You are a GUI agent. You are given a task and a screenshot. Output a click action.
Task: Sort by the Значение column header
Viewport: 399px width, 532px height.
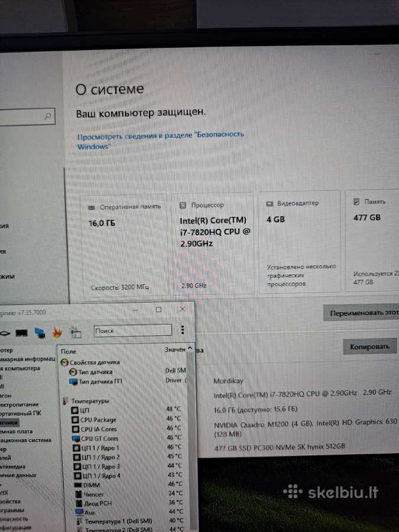(x=175, y=349)
